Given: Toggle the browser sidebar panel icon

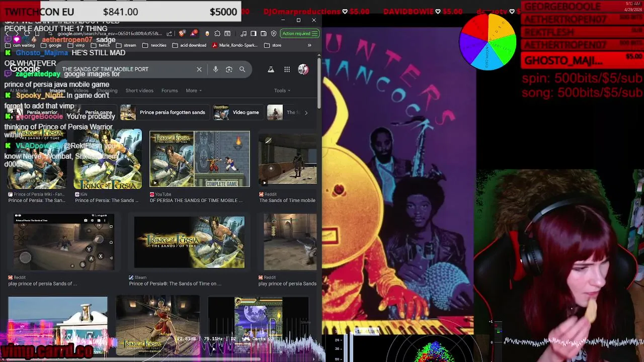Looking at the screenshot, I should click(254, 34).
